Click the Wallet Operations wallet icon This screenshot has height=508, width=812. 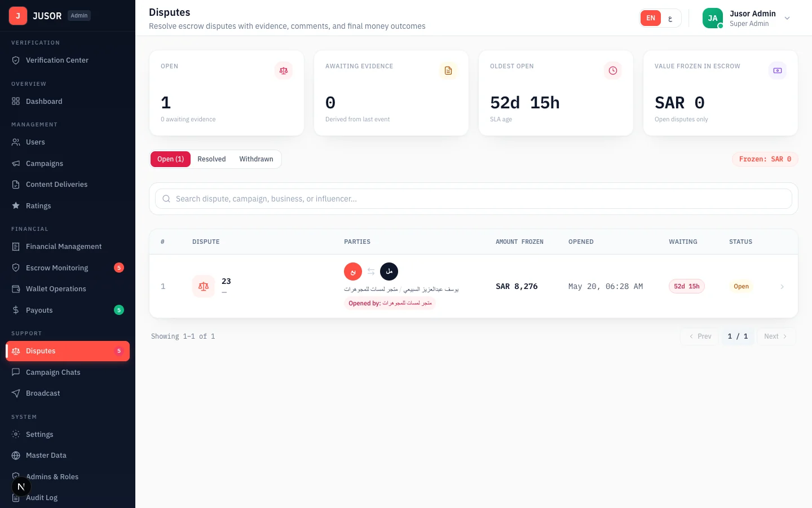click(16, 289)
